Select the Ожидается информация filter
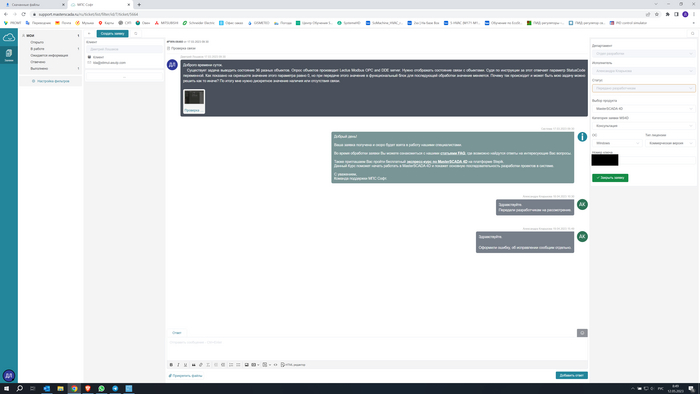Viewport: 700px width, 394px height. click(49, 56)
